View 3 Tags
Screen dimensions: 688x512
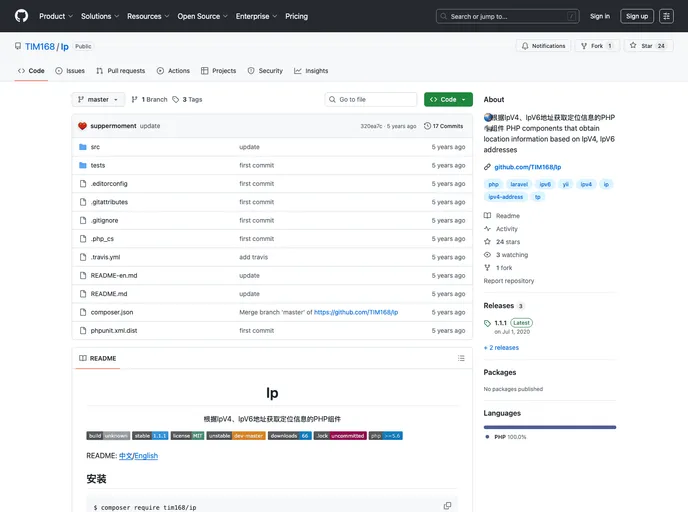(187, 100)
